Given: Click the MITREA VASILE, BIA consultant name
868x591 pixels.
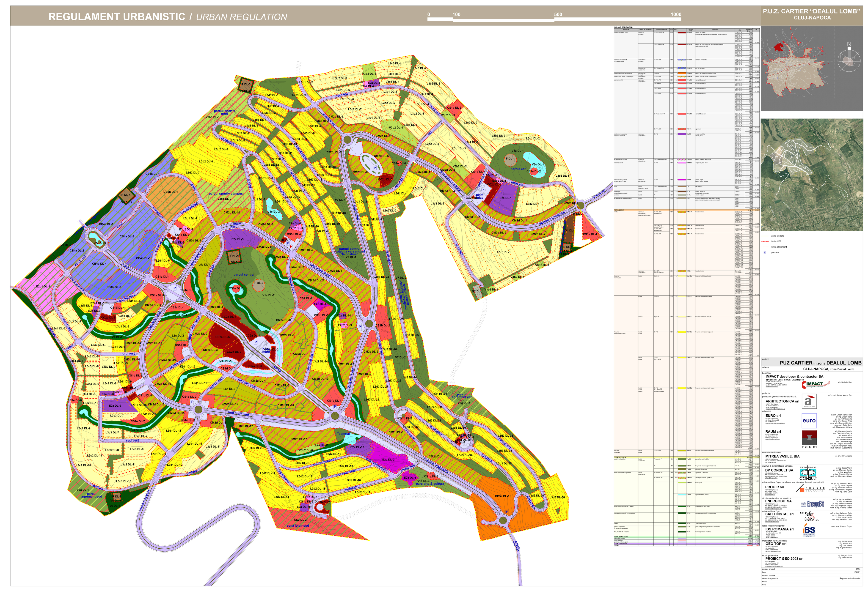Looking at the screenshot, I should [783, 456].
